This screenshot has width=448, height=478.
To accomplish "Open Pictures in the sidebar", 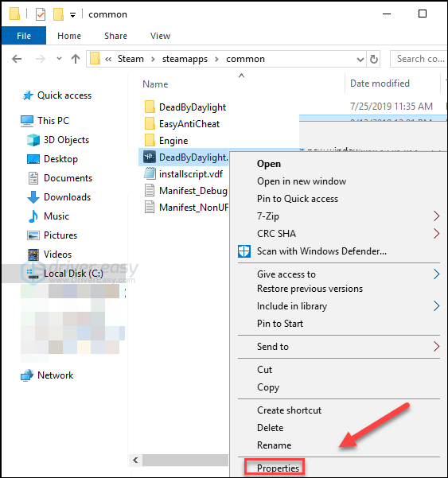I will click(x=60, y=235).
